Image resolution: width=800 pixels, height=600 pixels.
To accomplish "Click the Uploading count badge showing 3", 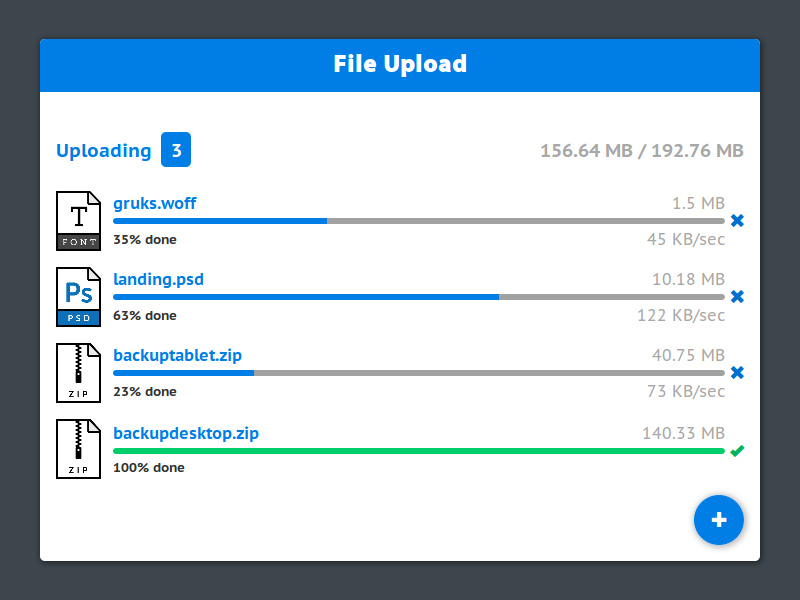I will pyautogui.click(x=176, y=150).
